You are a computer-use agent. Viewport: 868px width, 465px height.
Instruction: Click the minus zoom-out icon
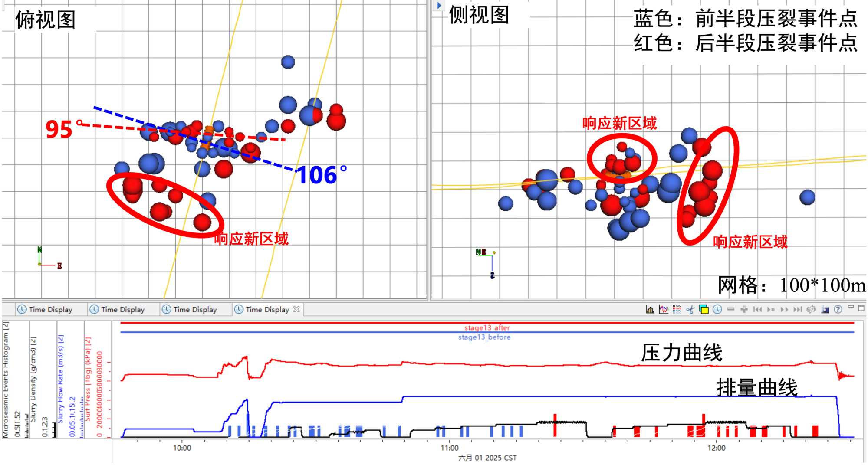pyautogui.click(x=731, y=309)
